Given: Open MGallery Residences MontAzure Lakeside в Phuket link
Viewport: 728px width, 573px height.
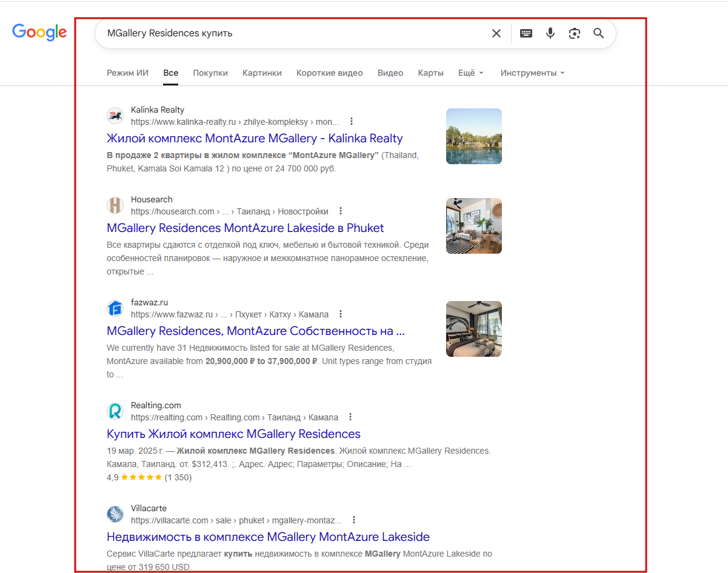Looking at the screenshot, I should [x=245, y=228].
